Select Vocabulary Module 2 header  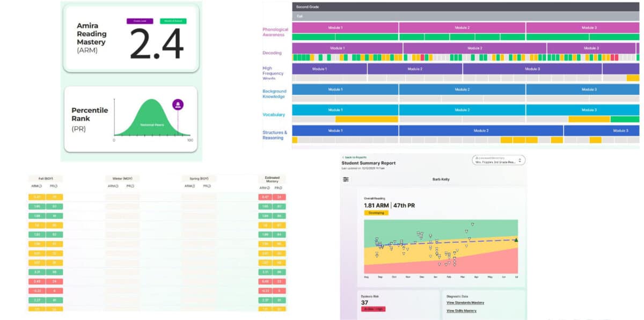click(x=462, y=110)
